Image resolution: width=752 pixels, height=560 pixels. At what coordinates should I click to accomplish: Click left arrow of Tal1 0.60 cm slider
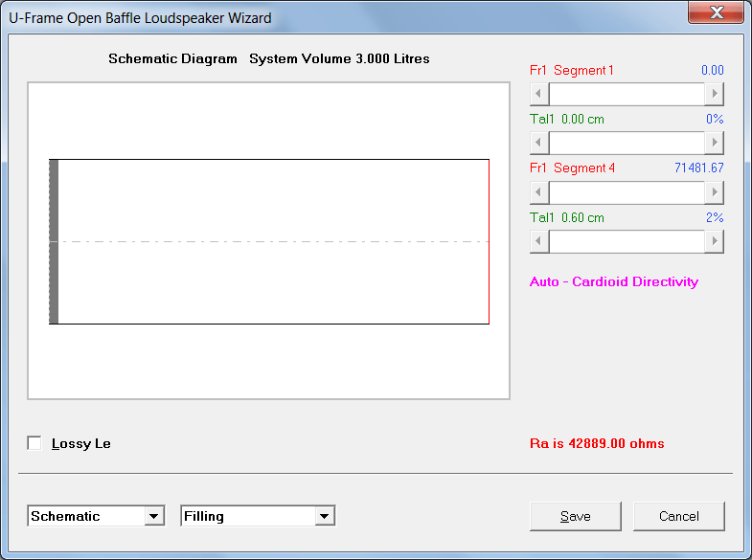(539, 241)
